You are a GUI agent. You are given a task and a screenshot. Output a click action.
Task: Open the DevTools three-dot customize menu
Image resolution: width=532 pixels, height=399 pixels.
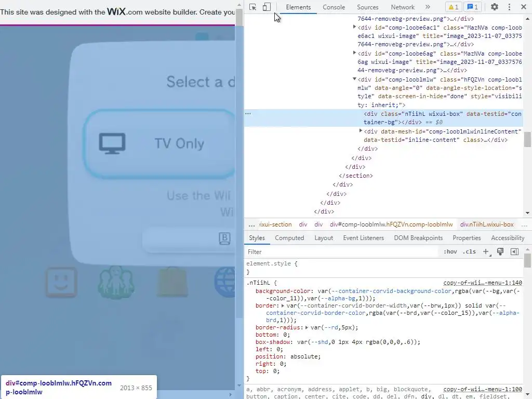[509, 7]
